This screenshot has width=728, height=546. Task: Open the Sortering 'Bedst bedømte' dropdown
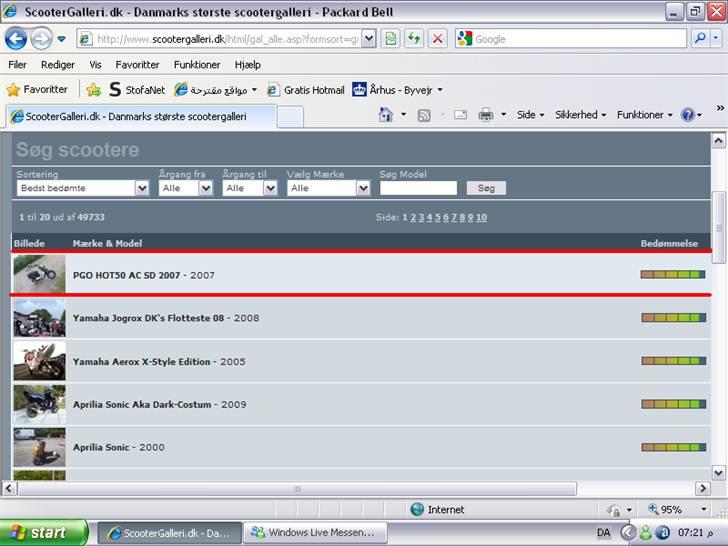(x=141, y=188)
